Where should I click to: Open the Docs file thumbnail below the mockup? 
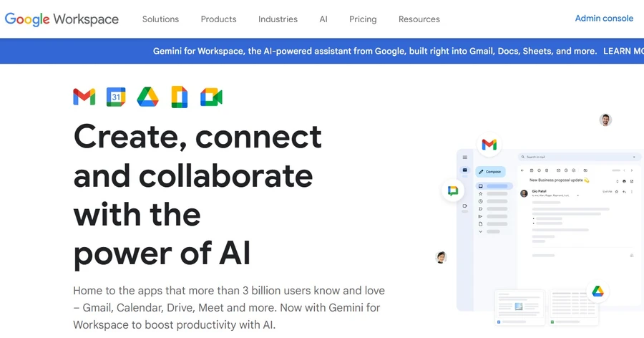pyautogui.click(x=519, y=308)
